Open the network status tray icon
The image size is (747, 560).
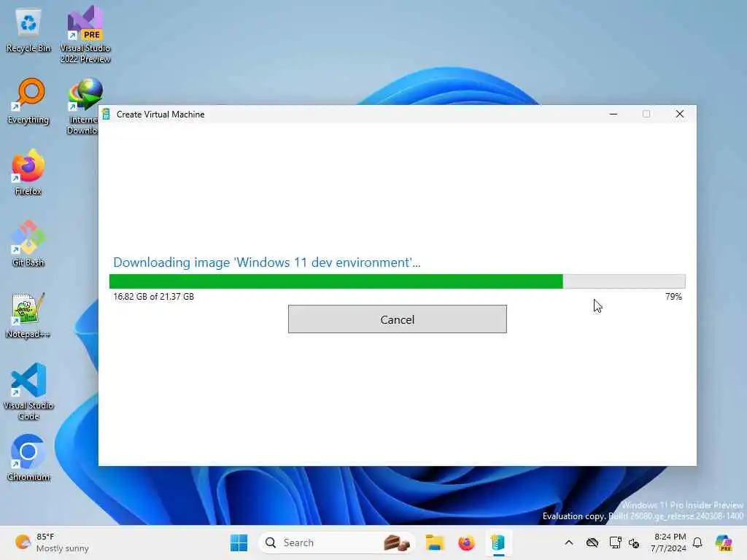(x=615, y=542)
